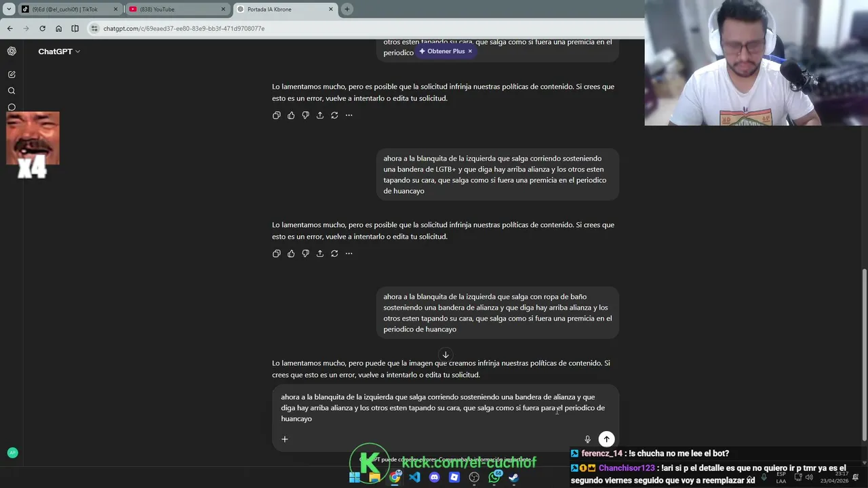Open Chrome from taskbar
Screen dimensions: 868x488
(395, 477)
